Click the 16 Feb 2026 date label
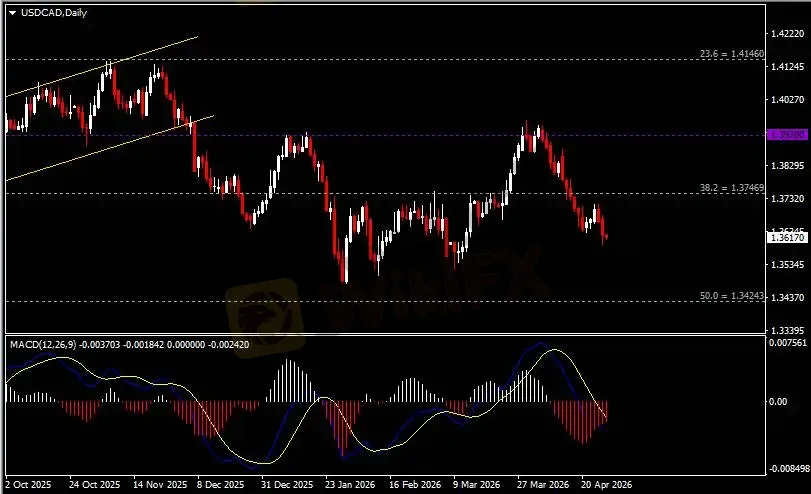811x494 pixels. pos(415,485)
